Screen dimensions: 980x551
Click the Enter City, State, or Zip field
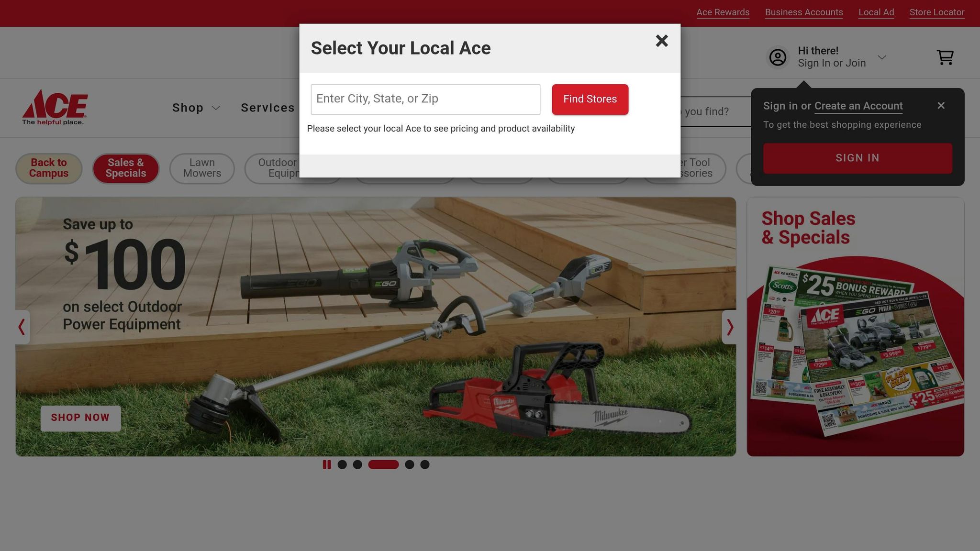pyautogui.click(x=425, y=99)
